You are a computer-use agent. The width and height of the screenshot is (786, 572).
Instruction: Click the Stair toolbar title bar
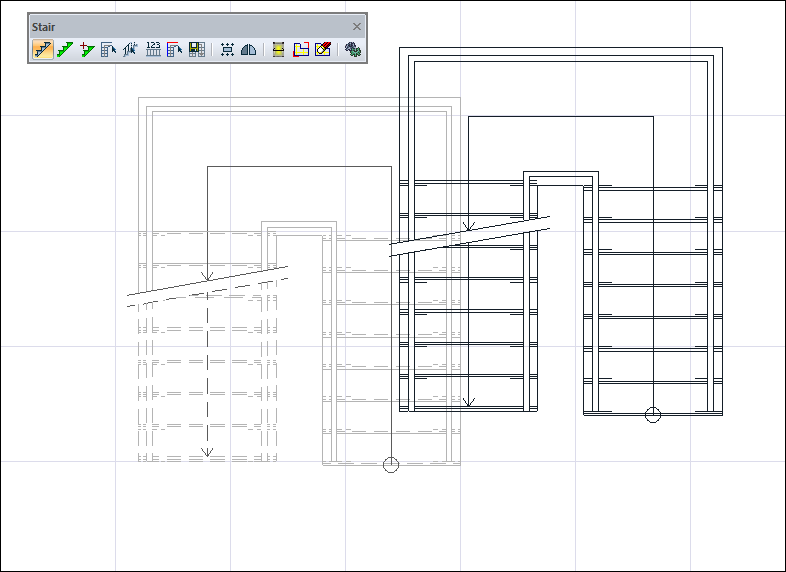180,26
